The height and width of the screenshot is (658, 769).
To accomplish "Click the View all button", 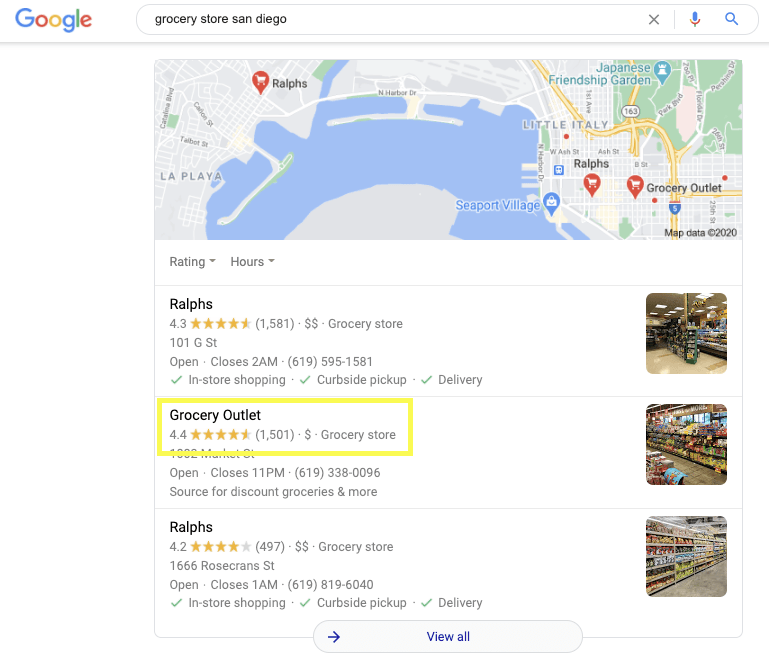I will pyautogui.click(x=448, y=636).
